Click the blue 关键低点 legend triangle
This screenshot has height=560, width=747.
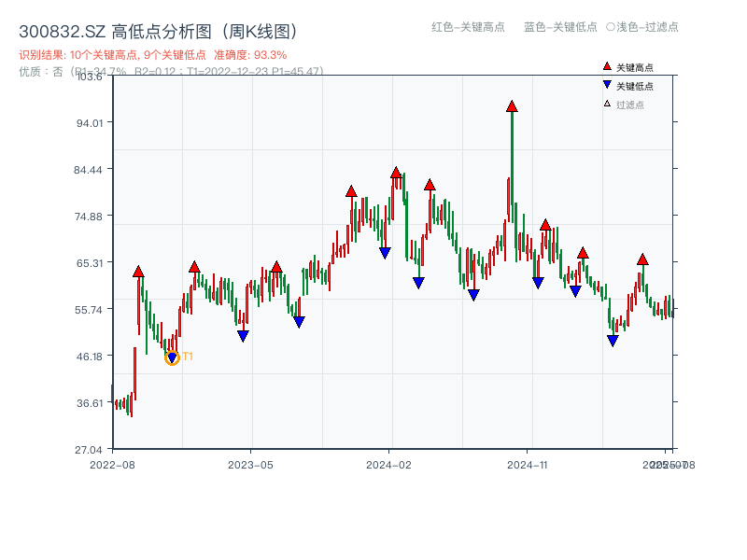coord(607,85)
